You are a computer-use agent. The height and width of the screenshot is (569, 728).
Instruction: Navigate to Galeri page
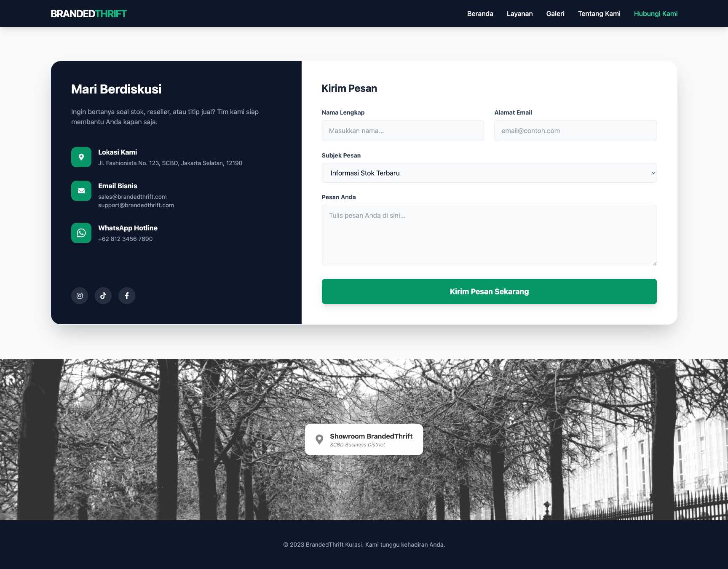click(555, 13)
